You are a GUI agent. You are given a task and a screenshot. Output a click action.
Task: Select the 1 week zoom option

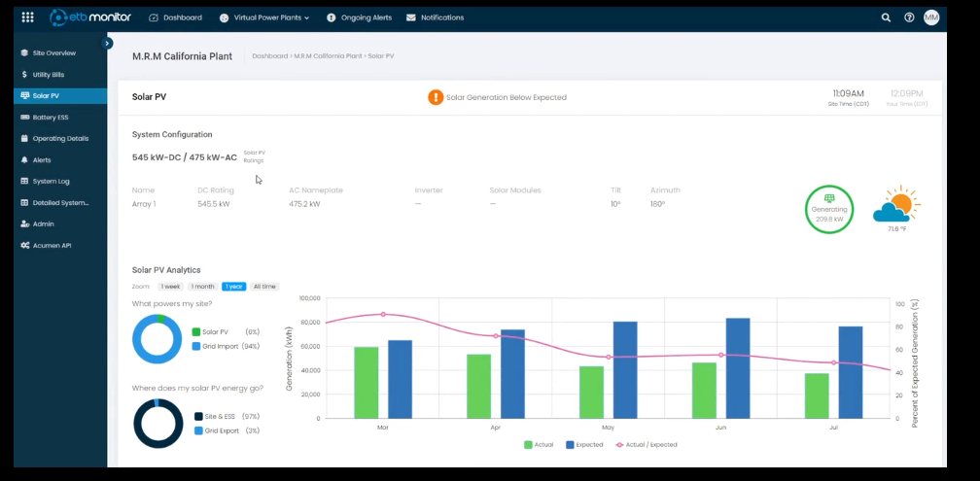tap(170, 287)
